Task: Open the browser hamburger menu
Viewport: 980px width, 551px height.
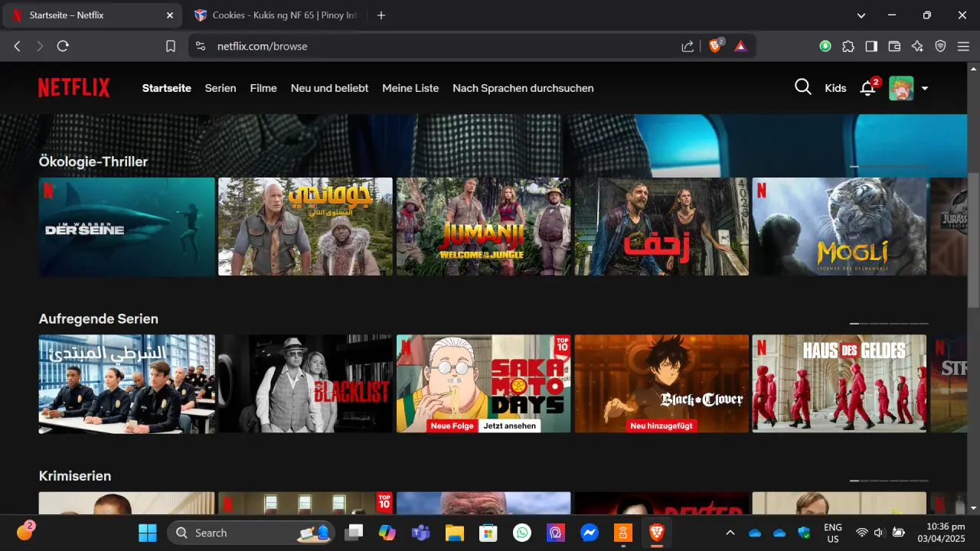Action: pos(963,46)
